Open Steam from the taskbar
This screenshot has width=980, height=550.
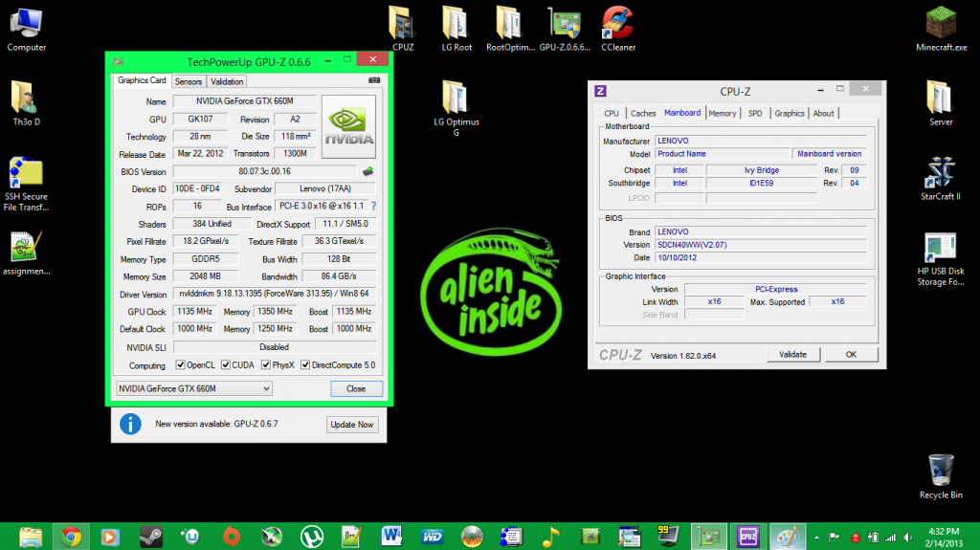point(150,537)
